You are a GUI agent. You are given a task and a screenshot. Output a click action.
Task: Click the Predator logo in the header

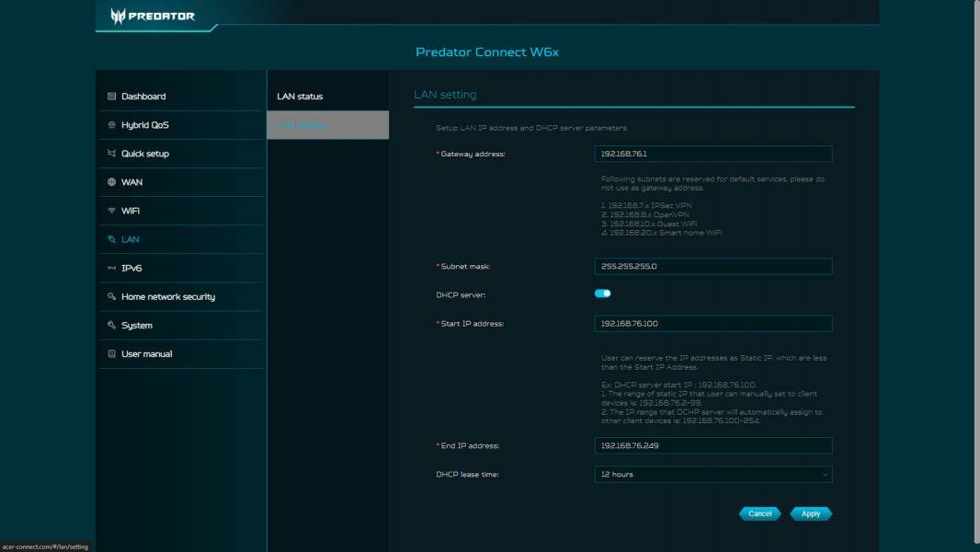tap(153, 16)
